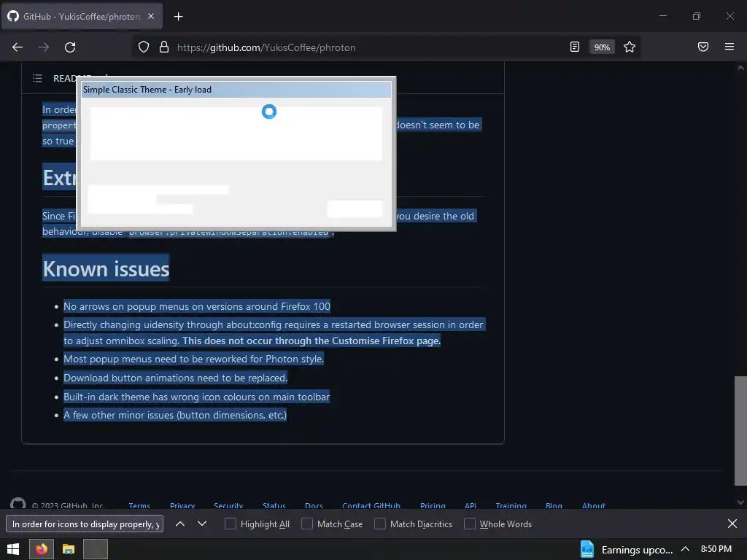Open the Docs footer link
747x560 pixels.
click(x=314, y=505)
